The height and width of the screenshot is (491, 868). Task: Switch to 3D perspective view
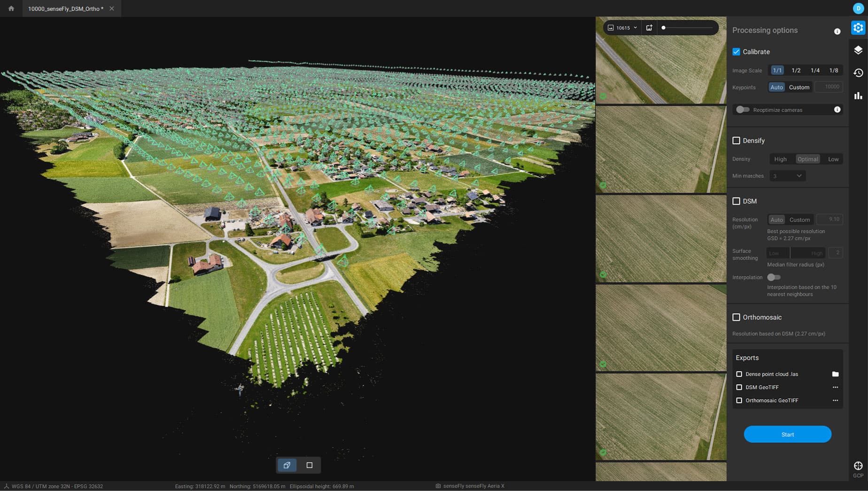[x=287, y=465]
